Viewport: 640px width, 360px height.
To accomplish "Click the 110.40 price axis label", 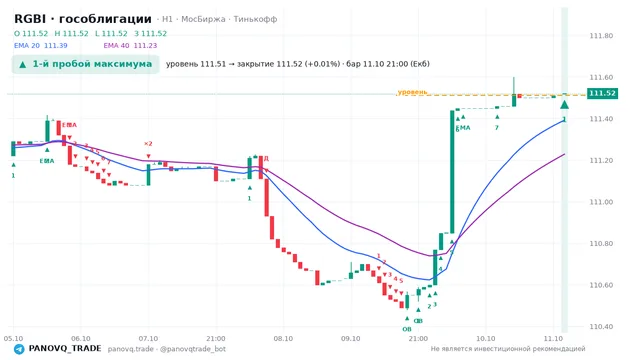I will (x=601, y=327).
